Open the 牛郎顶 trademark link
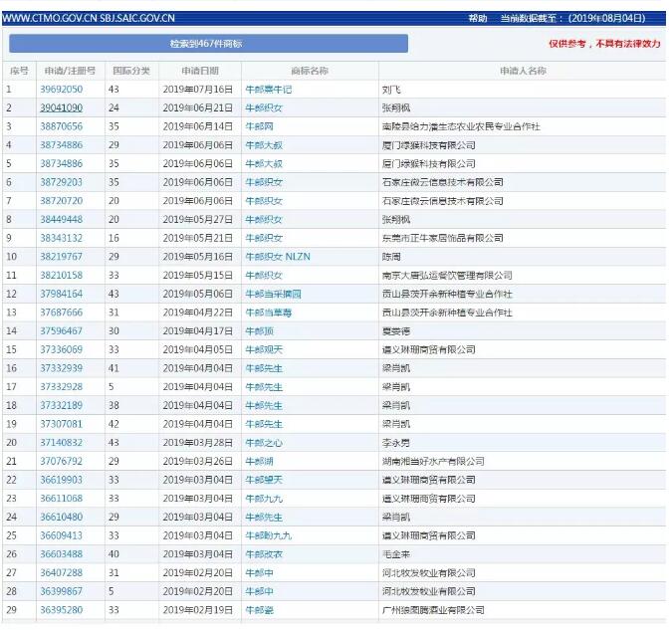This screenshot has width=672, height=630. (x=259, y=330)
